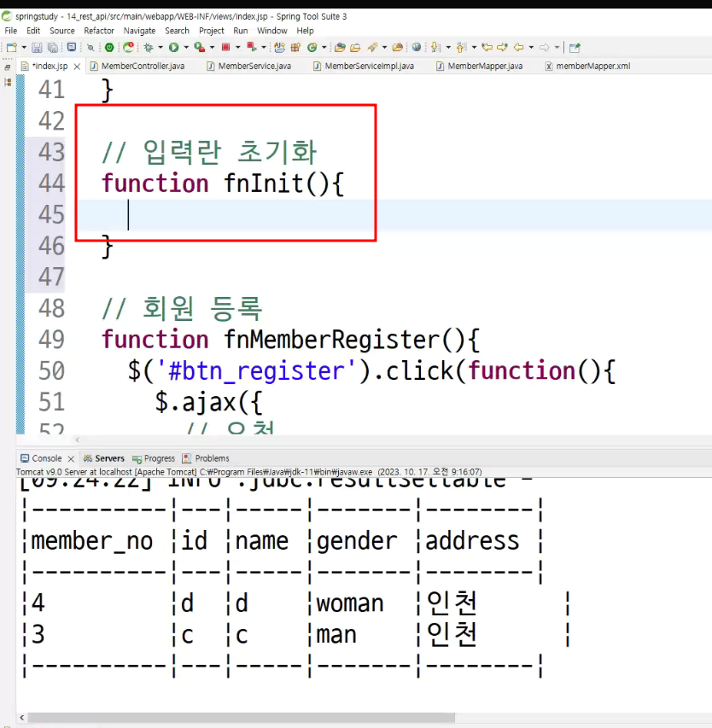Open the Source menu
Image resolution: width=712 pixels, height=728 pixels.
click(62, 31)
